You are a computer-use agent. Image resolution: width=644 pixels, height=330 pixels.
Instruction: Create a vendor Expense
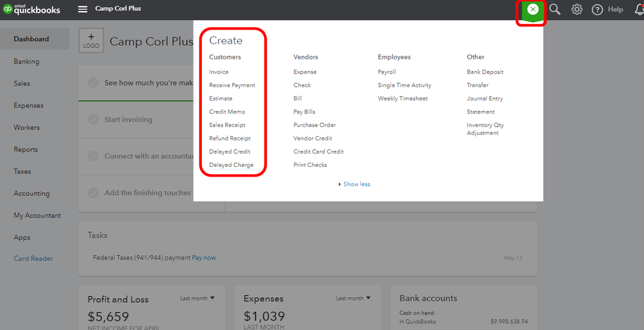click(305, 72)
